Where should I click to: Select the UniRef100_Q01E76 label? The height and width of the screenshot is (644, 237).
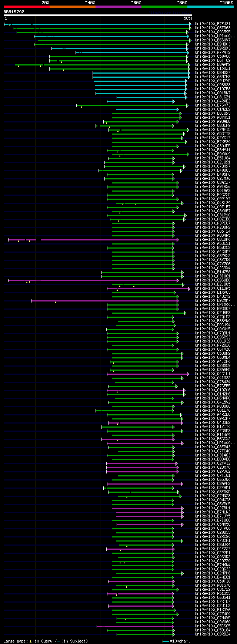tap(213, 411)
